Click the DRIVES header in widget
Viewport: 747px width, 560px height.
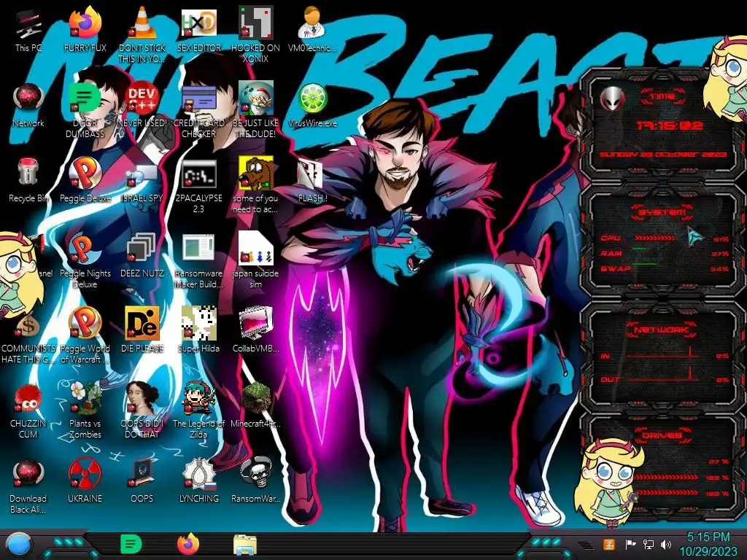point(662,435)
